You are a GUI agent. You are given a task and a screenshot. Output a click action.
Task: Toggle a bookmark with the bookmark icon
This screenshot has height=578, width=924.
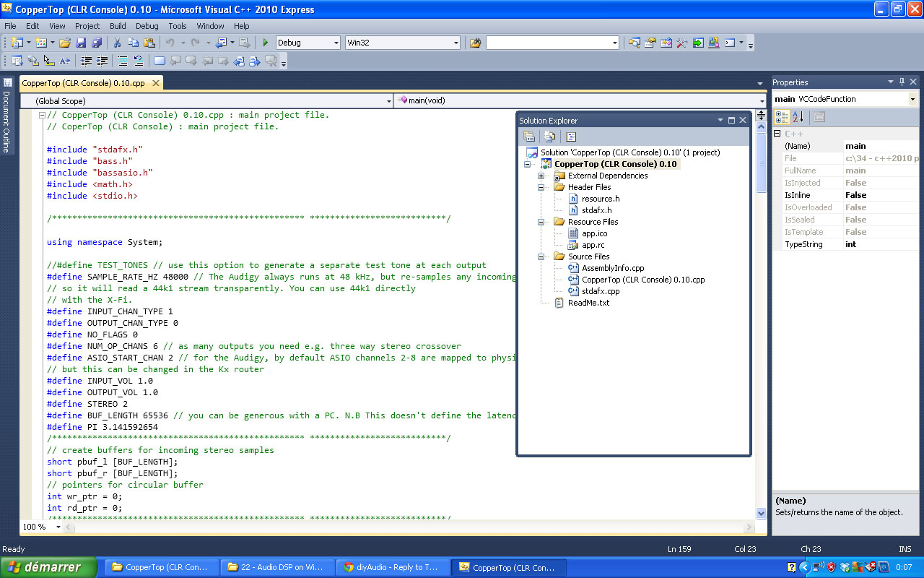pyautogui.click(x=160, y=61)
